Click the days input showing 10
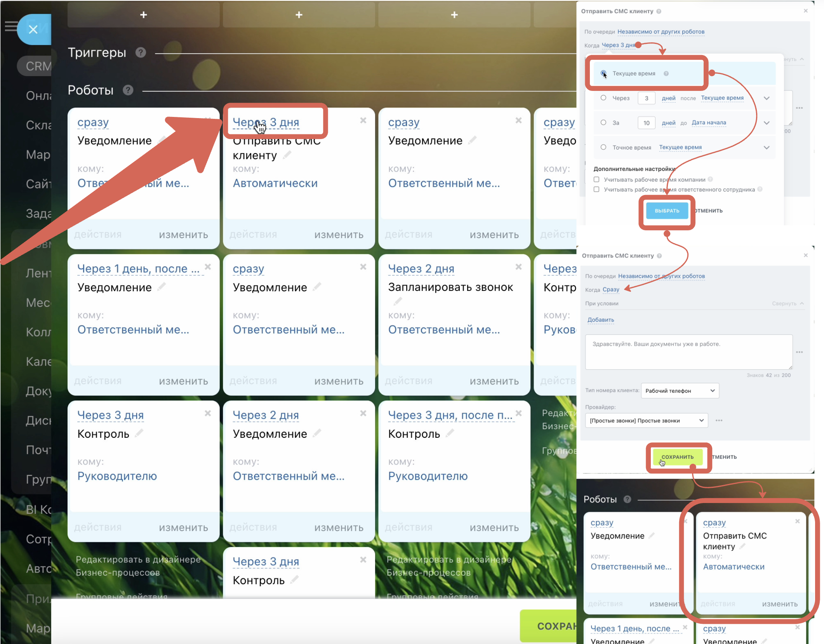This screenshot has height=644, width=824. pyautogui.click(x=647, y=123)
